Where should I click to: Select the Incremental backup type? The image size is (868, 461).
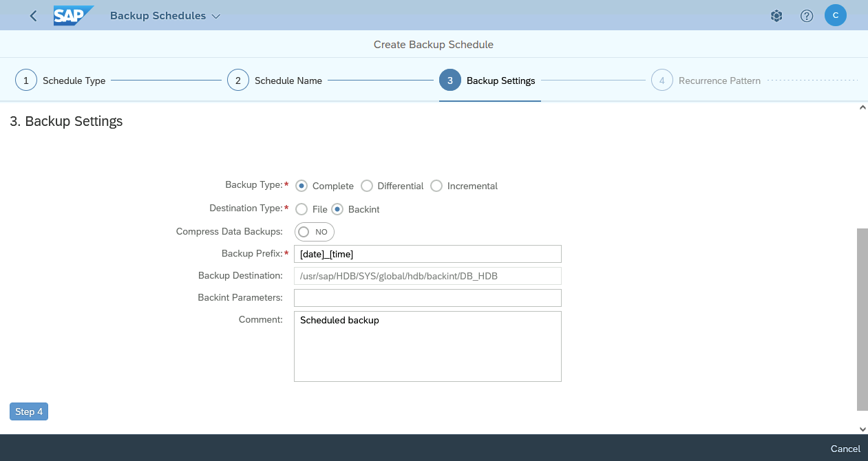[x=436, y=186]
